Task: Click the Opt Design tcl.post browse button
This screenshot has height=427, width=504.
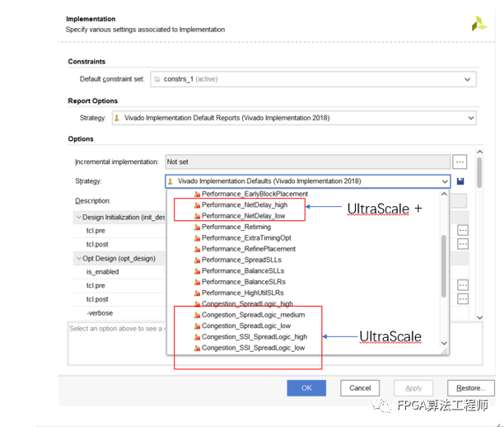Action: coord(463,299)
